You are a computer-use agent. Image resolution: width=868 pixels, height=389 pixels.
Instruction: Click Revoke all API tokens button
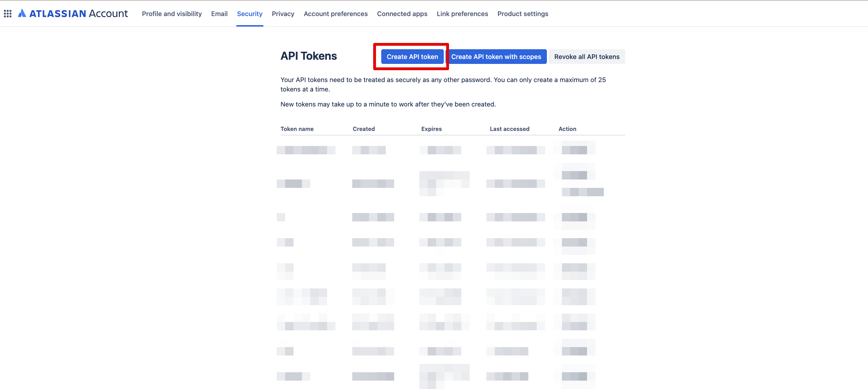point(586,57)
